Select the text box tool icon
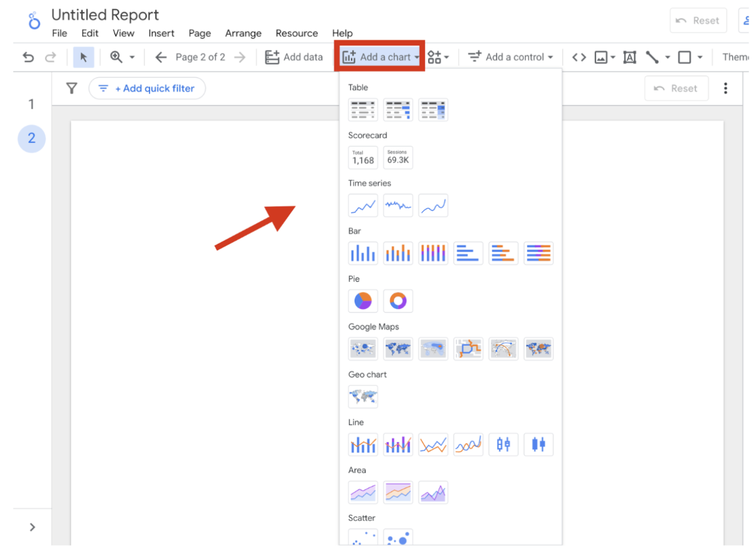 pyautogui.click(x=630, y=57)
